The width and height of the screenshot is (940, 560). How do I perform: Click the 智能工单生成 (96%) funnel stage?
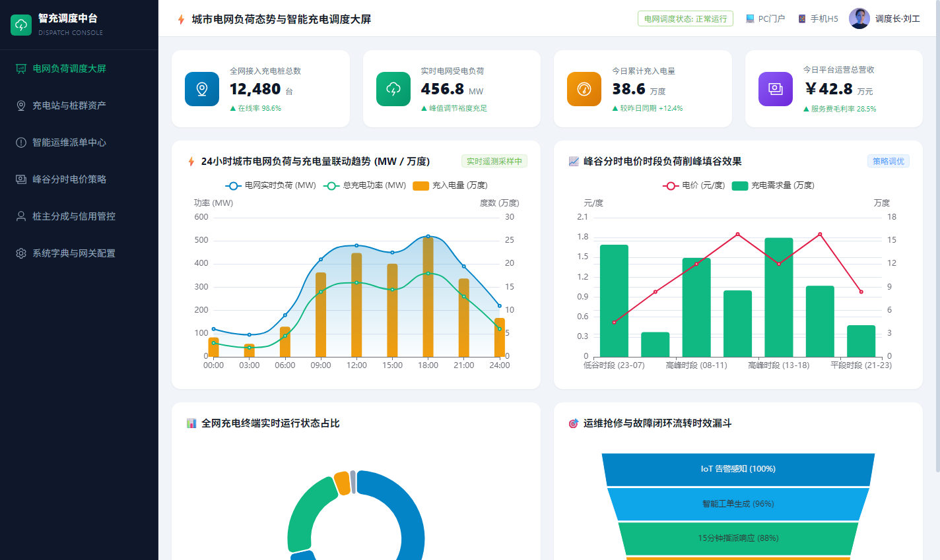coord(738,504)
